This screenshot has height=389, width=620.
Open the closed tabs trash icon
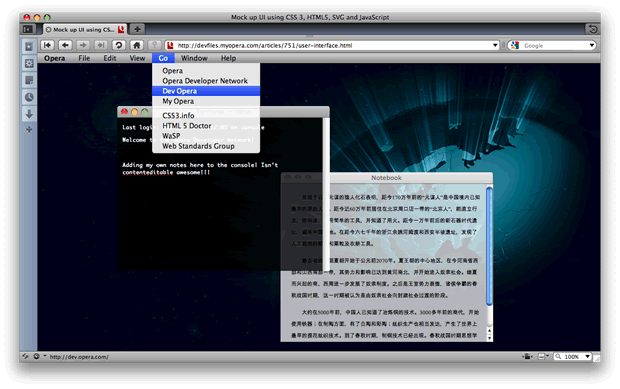tap(592, 29)
